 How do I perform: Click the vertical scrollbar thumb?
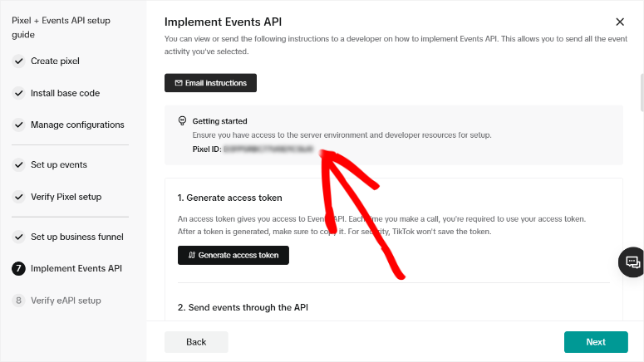click(641, 93)
